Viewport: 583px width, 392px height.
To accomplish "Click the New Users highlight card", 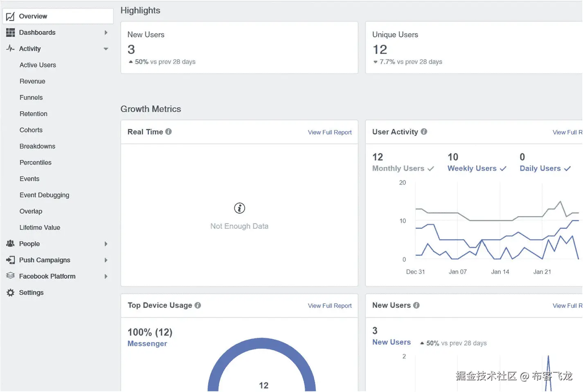I will pos(239,47).
